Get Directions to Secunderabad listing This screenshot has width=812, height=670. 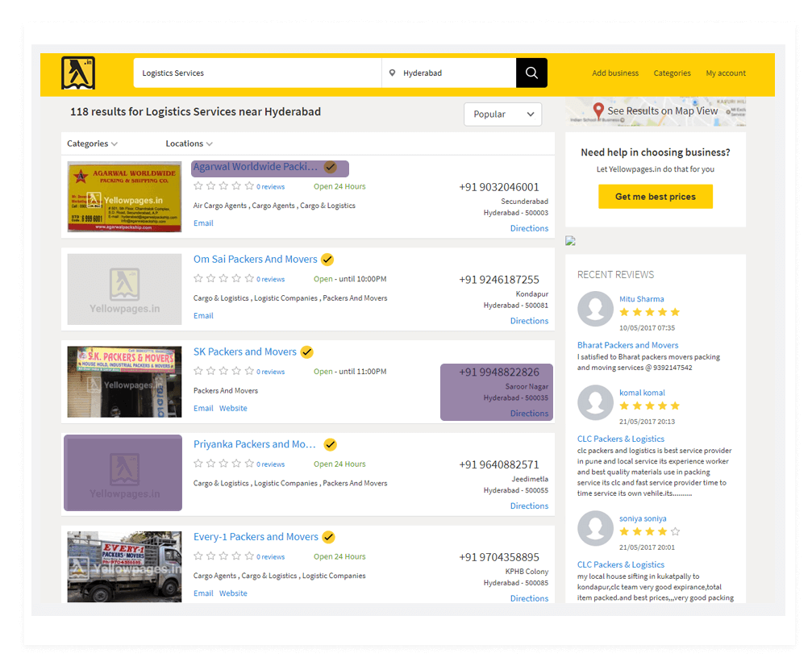529,228
